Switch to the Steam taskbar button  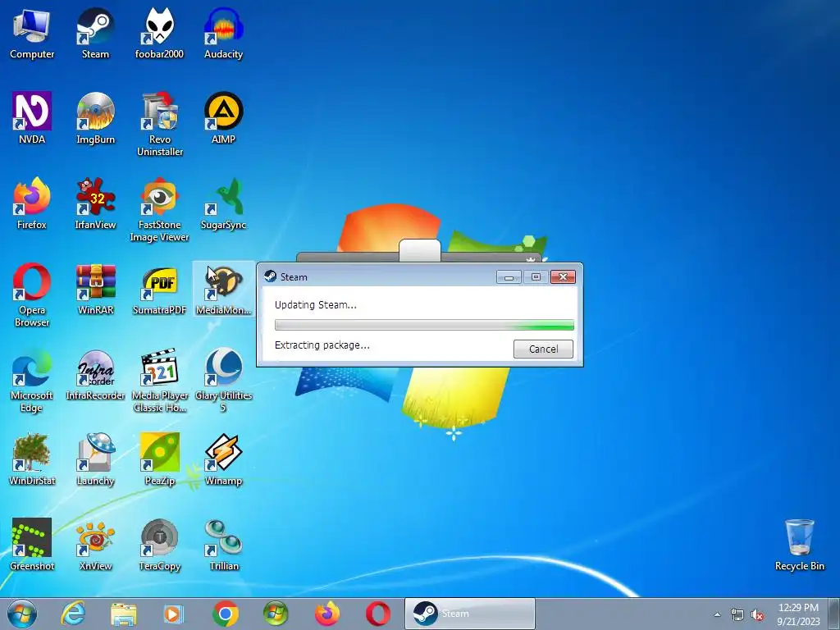point(470,614)
